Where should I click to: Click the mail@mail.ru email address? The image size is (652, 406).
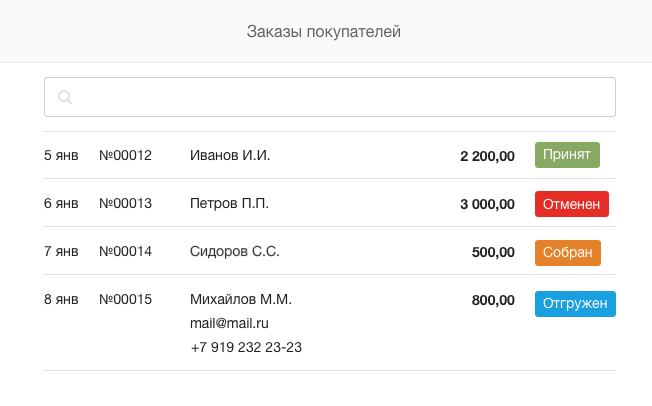click(x=229, y=323)
